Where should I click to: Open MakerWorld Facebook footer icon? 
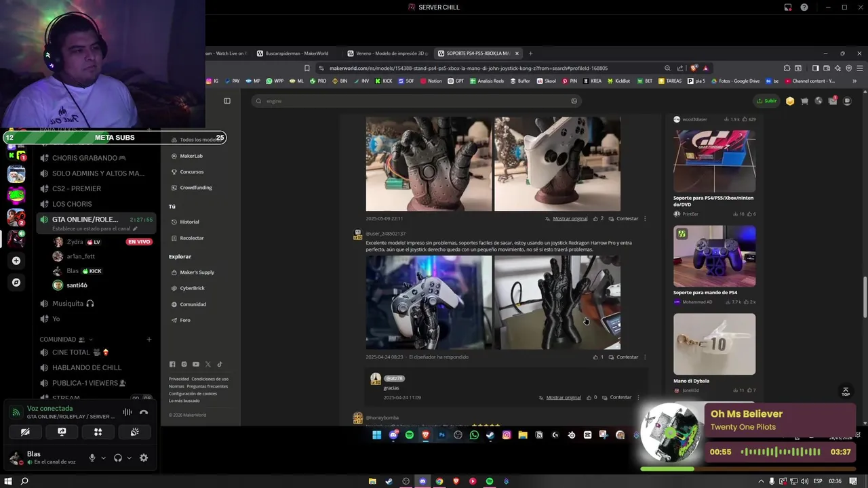point(172,364)
